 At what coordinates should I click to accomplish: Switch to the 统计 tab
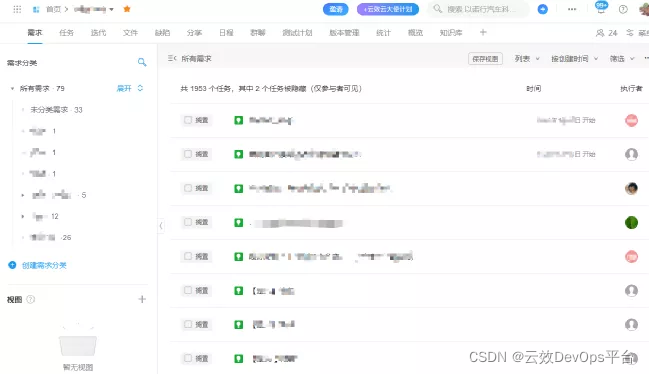click(383, 33)
